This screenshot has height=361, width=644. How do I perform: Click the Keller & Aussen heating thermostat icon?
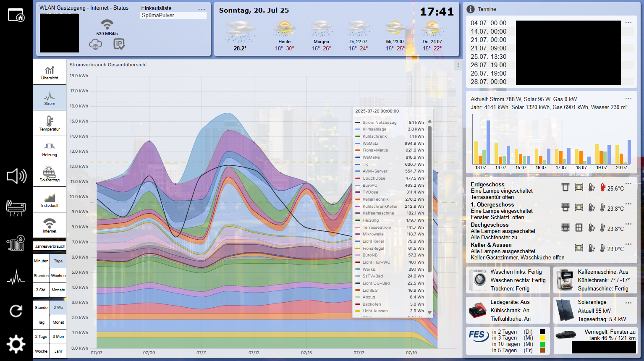[x=592, y=248]
